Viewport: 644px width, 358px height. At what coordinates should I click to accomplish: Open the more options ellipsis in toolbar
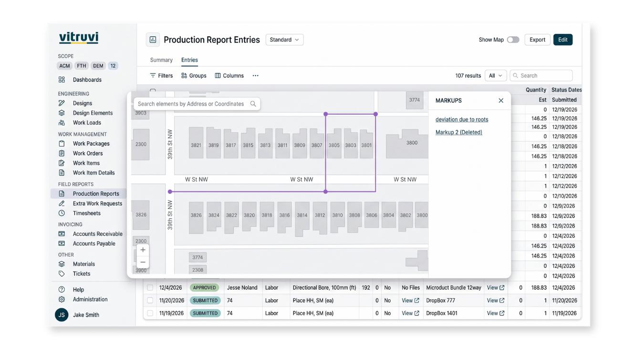click(x=256, y=75)
